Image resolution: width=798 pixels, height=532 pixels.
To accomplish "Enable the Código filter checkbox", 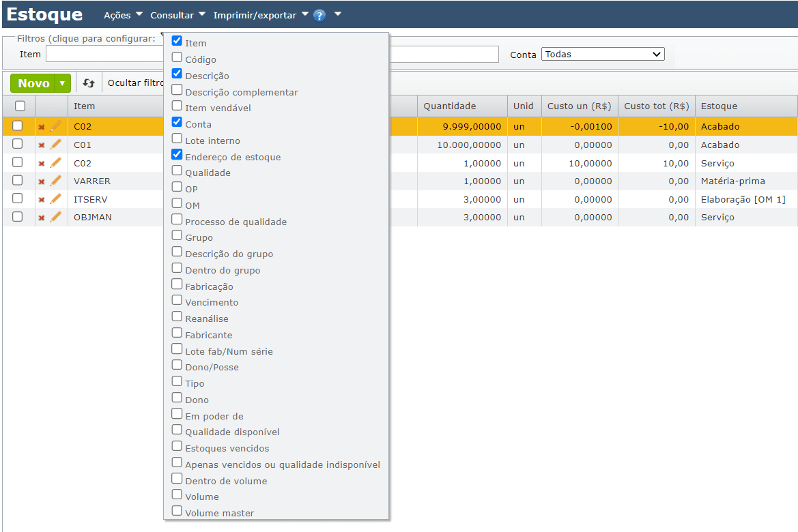I will pyautogui.click(x=177, y=57).
